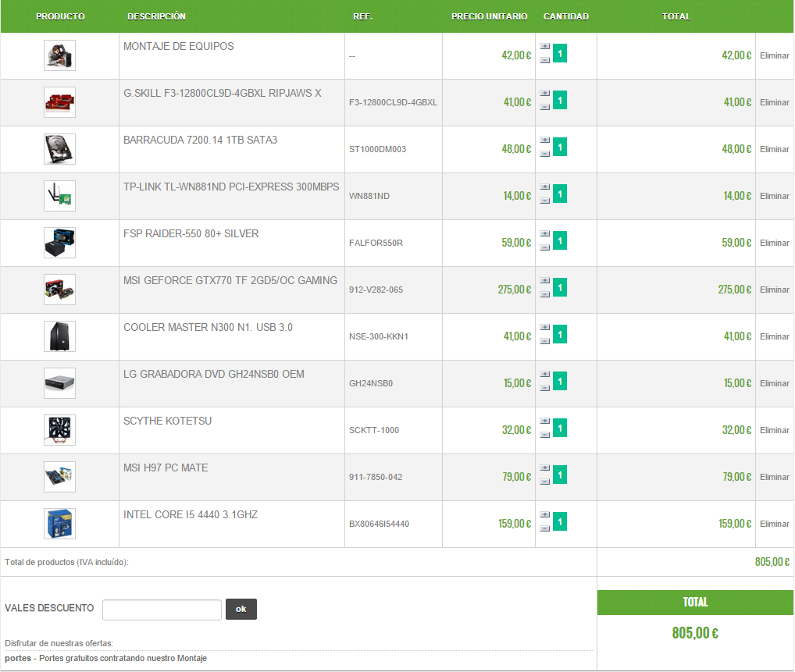Decrease quantity of MSI H97 PC MATE
This screenshot has height=672, width=795.
544,482
